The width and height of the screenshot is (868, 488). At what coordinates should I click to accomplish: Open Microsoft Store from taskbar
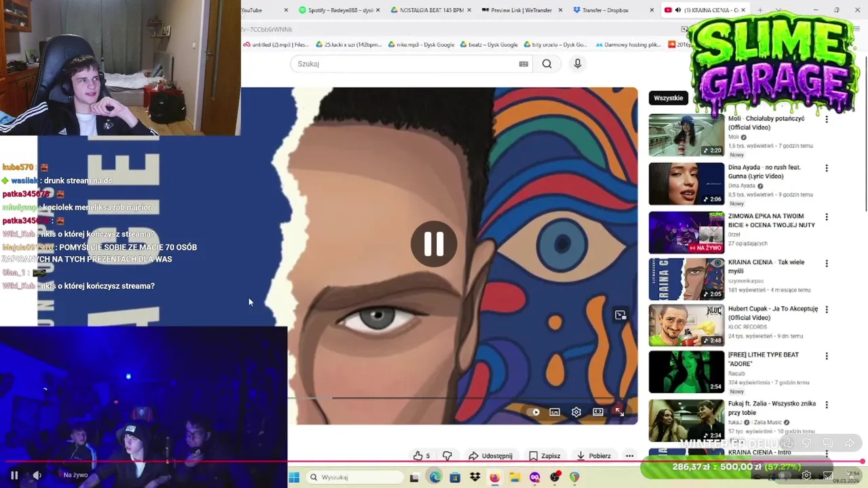[455, 477]
